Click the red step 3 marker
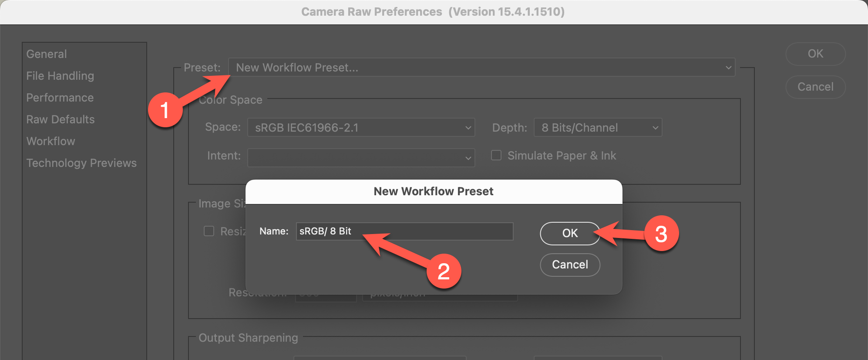This screenshot has height=360, width=868. [x=661, y=234]
